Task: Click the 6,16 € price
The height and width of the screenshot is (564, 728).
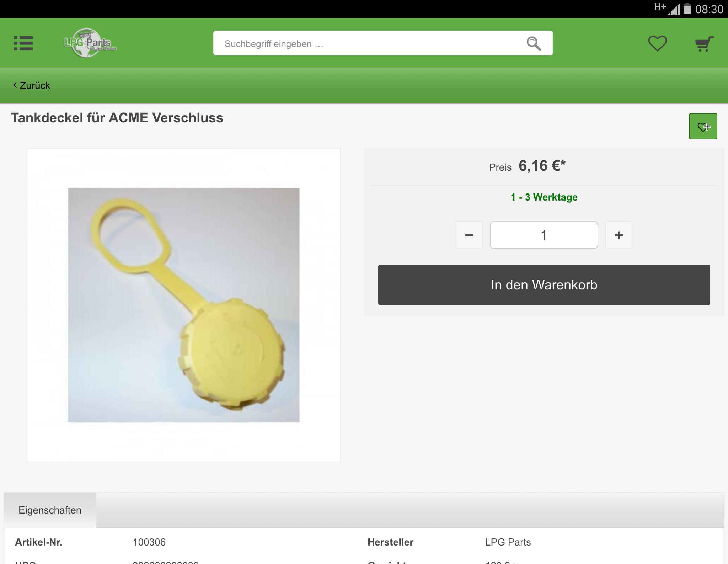Action: point(542,166)
